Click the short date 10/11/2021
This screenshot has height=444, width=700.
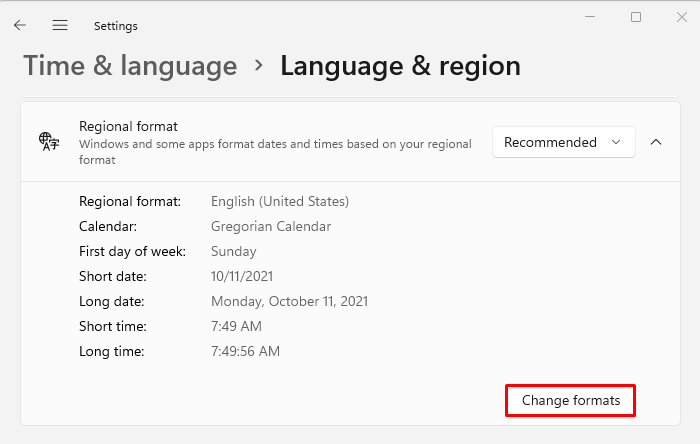[x=242, y=276]
